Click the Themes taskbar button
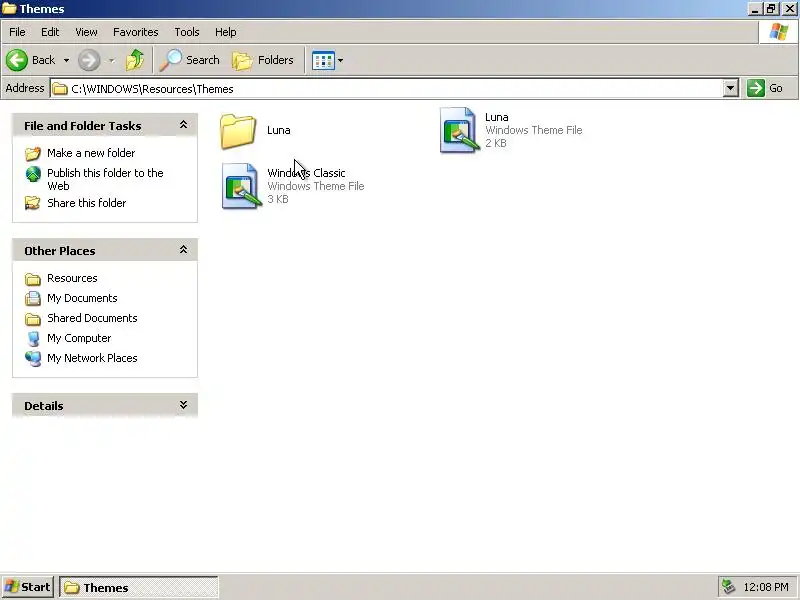The image size is (800, 600). pos(139,587)
